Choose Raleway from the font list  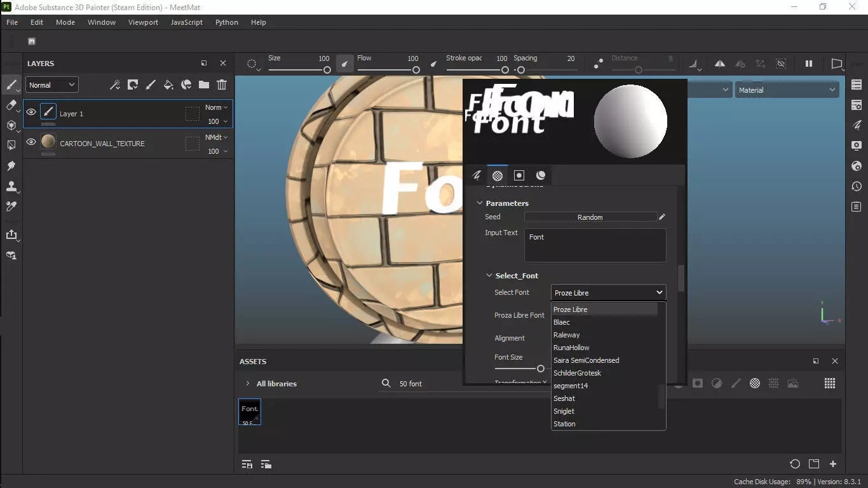click(604, 335)
